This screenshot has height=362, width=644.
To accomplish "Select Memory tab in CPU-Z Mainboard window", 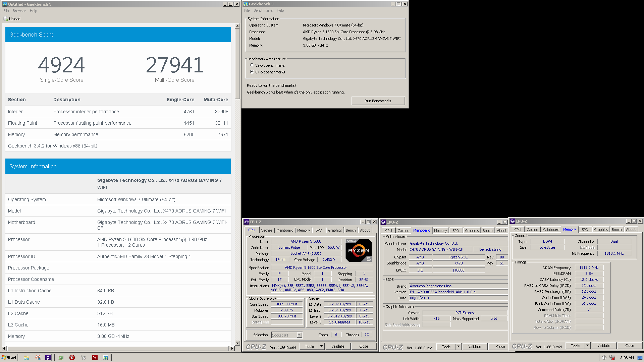I will tap(440, 231).
